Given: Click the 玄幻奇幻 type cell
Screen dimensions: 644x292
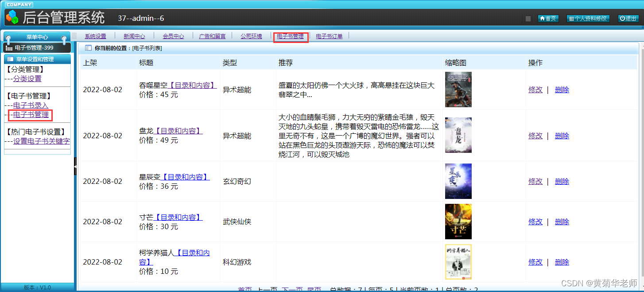Looking at the screenshot, I should [237, 181].
